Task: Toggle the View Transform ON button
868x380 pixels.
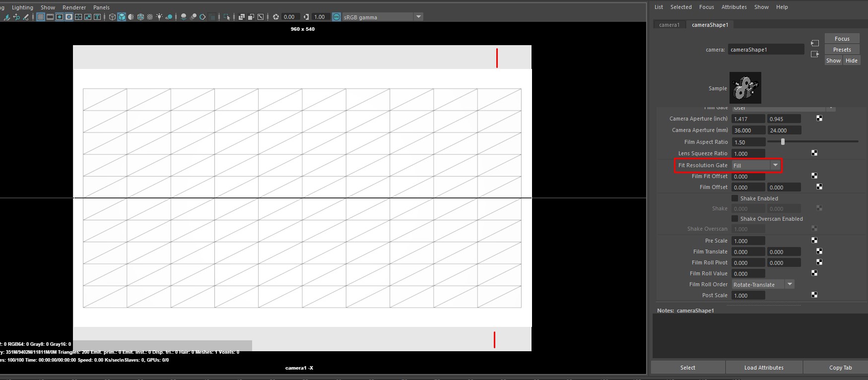Action: tap(336, 17)
